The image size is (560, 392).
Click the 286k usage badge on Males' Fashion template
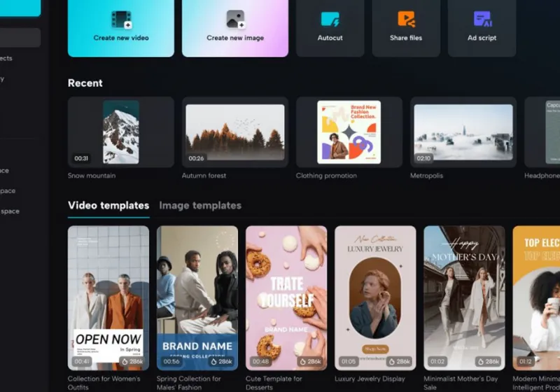(x=221, y=362)
